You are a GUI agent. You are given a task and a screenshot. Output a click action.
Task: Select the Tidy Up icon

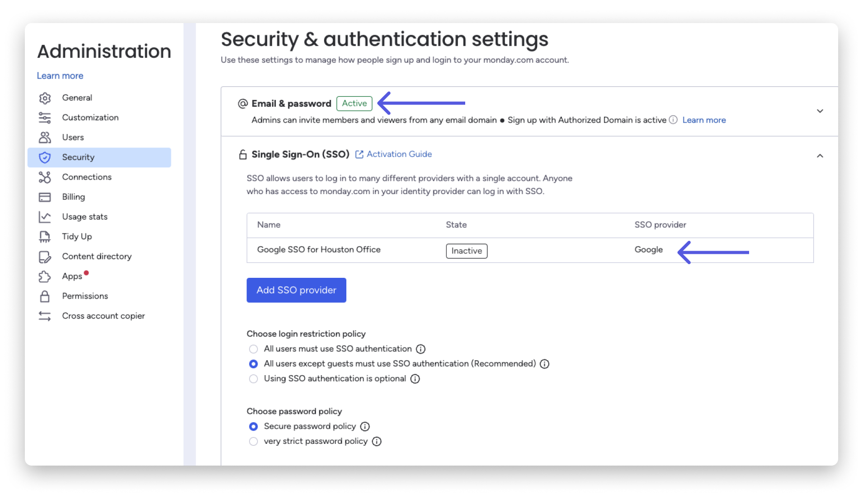(x=45, y=237)
